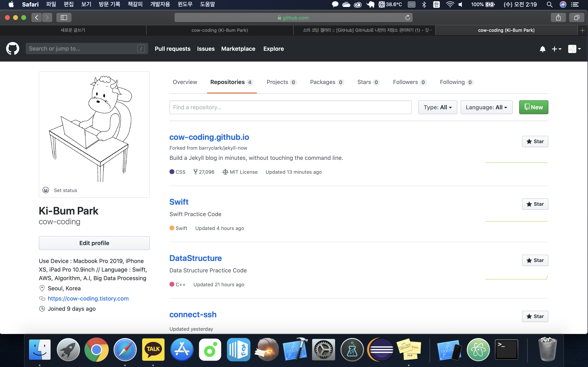Open the Marketplace nav item
Viewport: 588px width, 367px height.
[238, 49]
